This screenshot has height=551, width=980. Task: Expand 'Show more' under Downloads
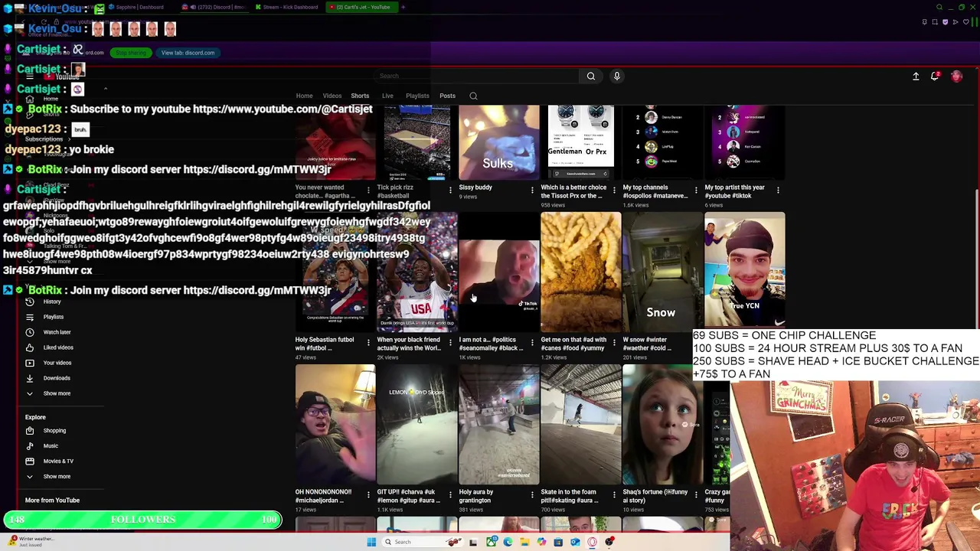[x=56, y=393]
